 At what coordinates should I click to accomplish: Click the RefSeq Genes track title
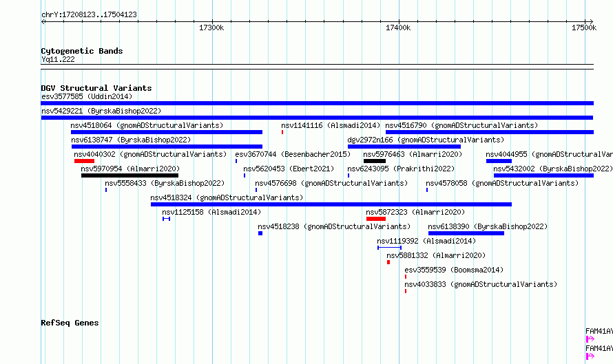pyautogui.click(x=70, y=323)
